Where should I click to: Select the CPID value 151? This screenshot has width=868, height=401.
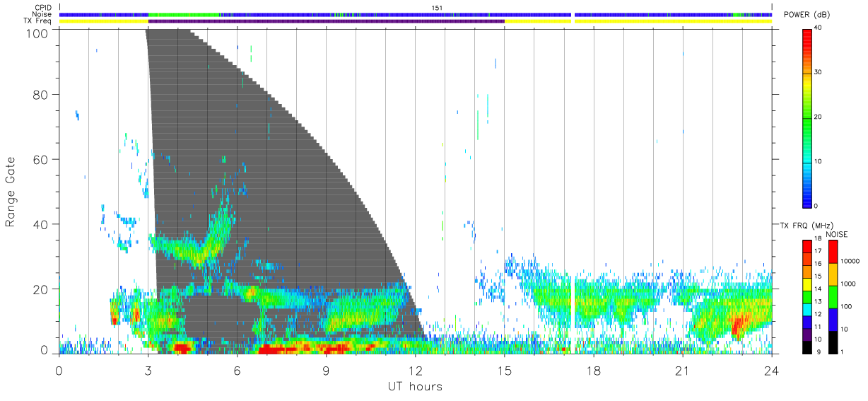[x=436, y=8]
